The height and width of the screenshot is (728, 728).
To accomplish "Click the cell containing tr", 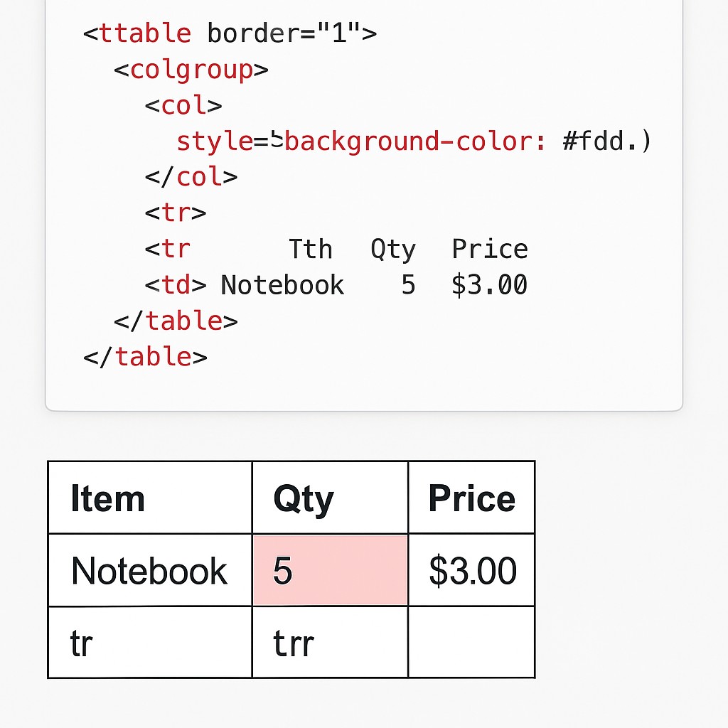I will coord(150,643).
